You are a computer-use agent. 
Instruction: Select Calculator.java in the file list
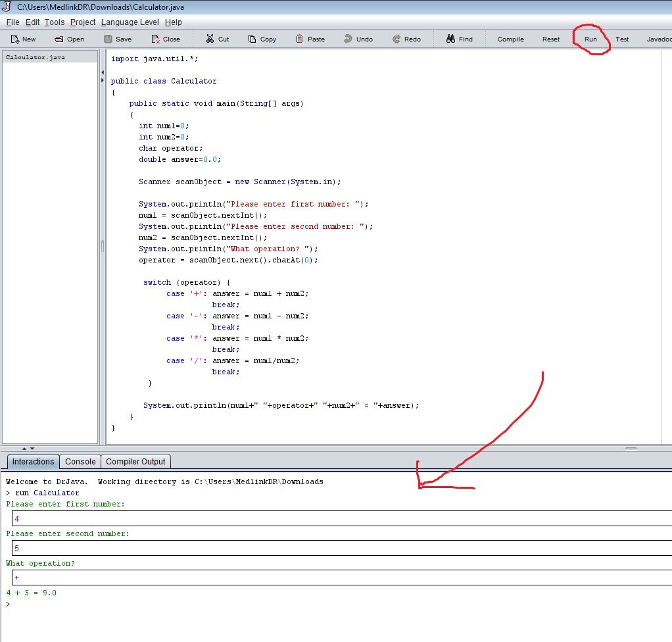pyautogui.click(x=50, y=57)
